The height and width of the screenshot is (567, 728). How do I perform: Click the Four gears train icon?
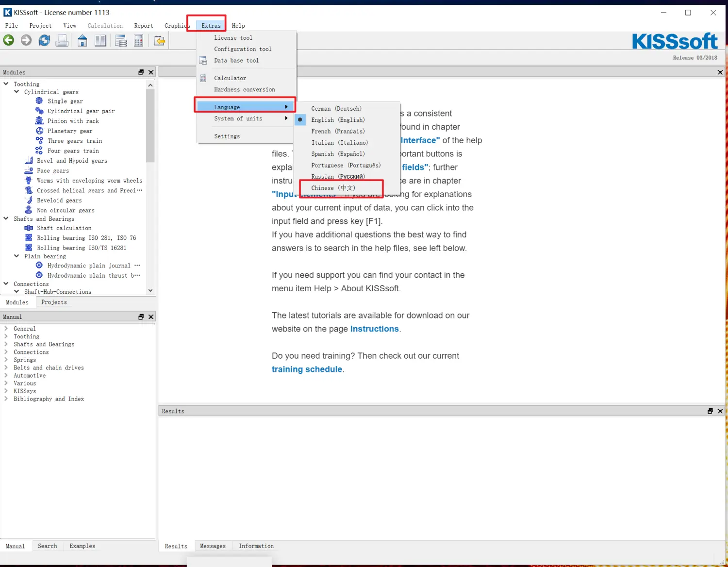[39, 150]
